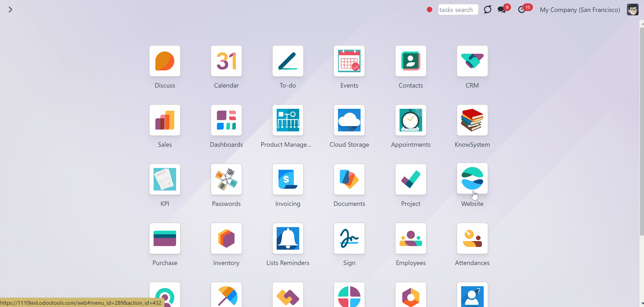Open the Calendar app
The height and width of the screenshot is (307, 644).
226,61
